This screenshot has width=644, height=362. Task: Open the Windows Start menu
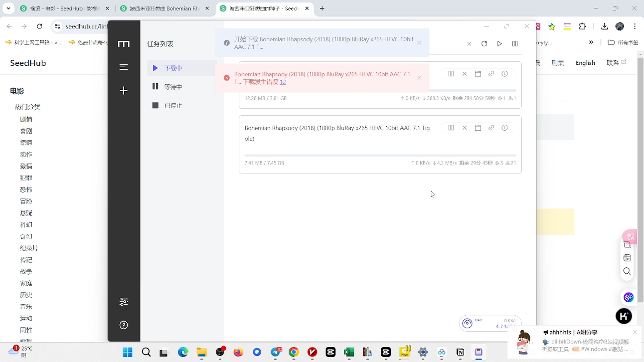click(x=127, y=352)
